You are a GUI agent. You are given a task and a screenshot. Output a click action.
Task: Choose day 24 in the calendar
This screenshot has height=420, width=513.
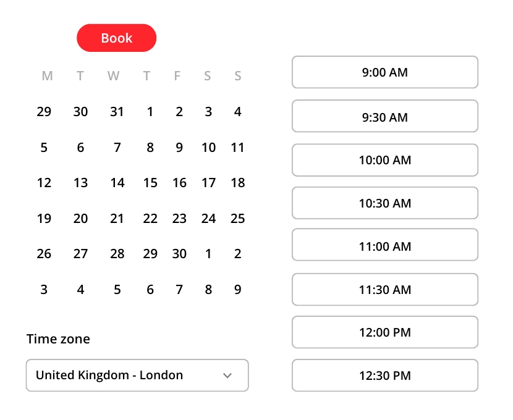click(x=209, y=219)
